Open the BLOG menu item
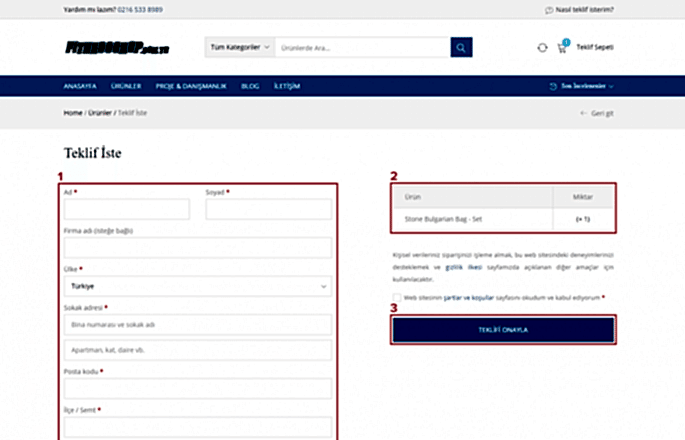This screenshot has width=685, height=440. click(x=250, y=86)
